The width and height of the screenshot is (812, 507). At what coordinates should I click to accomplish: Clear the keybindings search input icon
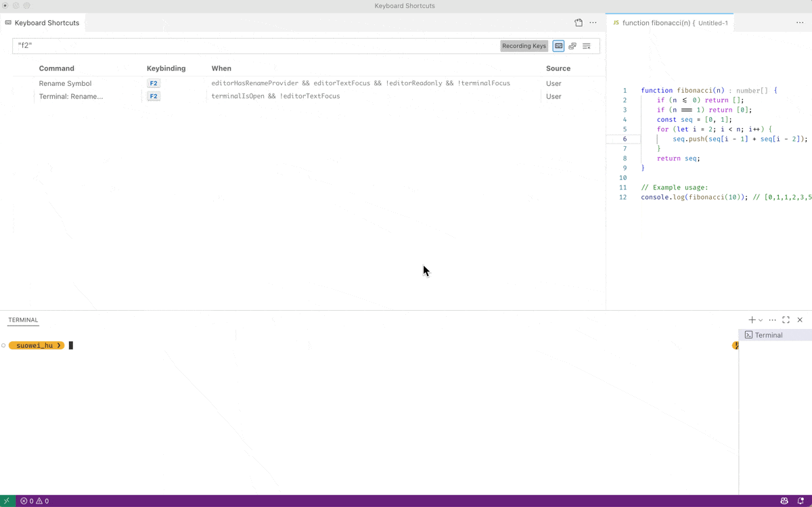coord(587,46)
